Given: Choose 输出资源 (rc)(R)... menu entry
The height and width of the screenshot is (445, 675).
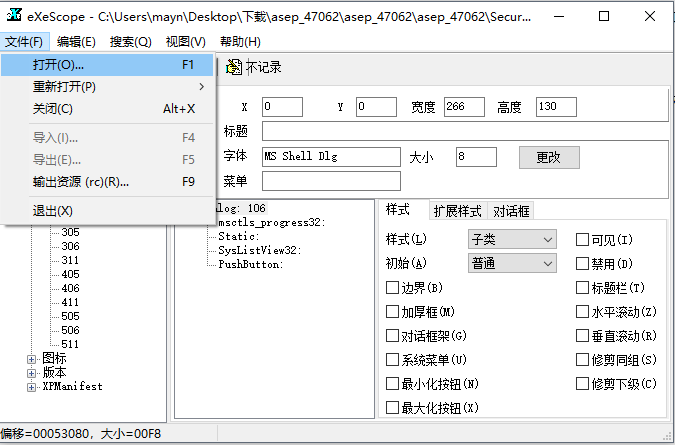Looking at the screenshot, I should (107, 182).
